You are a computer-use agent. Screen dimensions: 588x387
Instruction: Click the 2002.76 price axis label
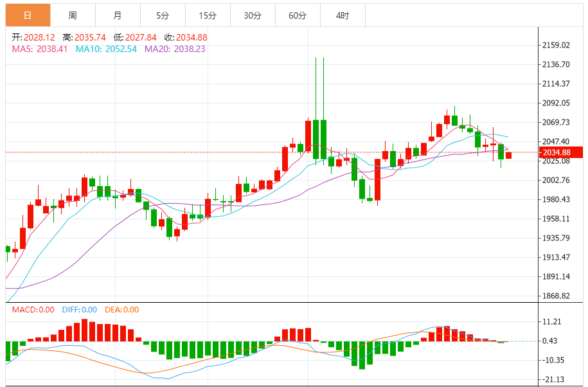pos(556,181)
